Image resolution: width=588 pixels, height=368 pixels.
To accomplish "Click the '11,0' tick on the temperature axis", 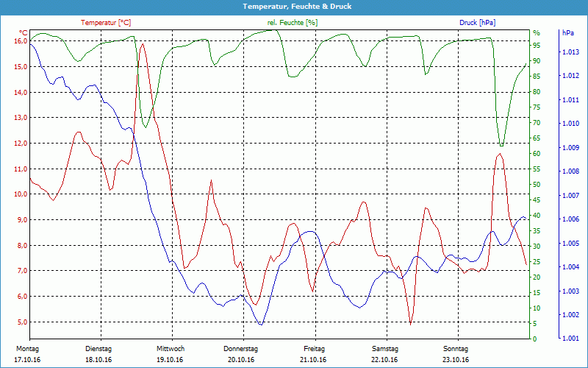I will click(x=21, y=169).
